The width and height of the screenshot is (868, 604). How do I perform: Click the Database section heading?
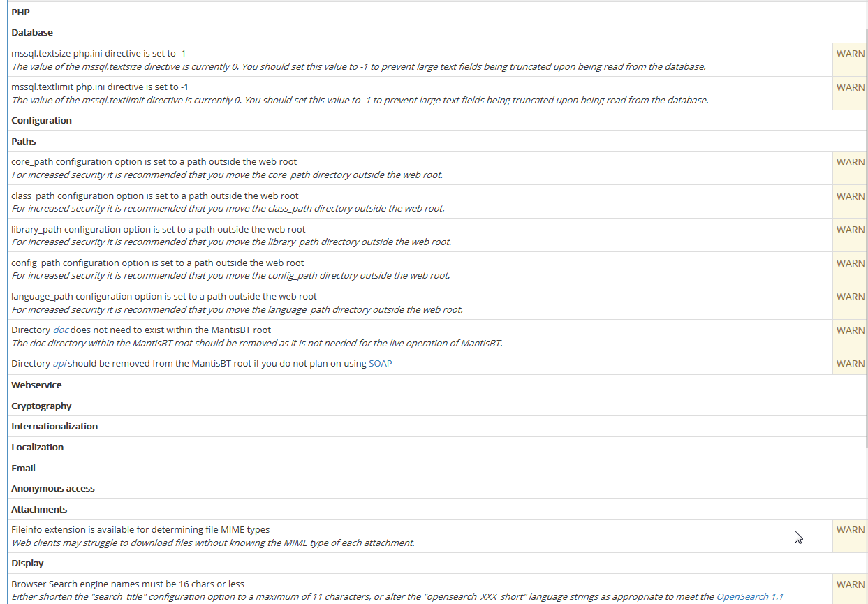[x=32, y=33]
